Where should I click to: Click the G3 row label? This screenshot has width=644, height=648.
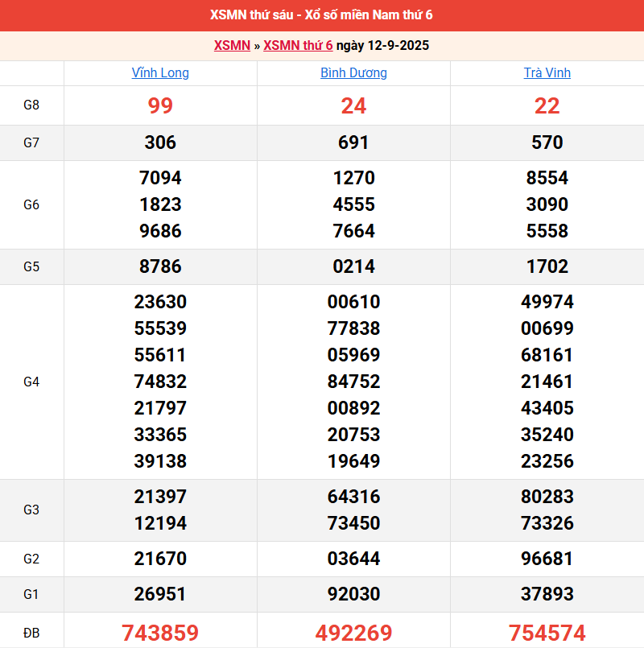31,510
